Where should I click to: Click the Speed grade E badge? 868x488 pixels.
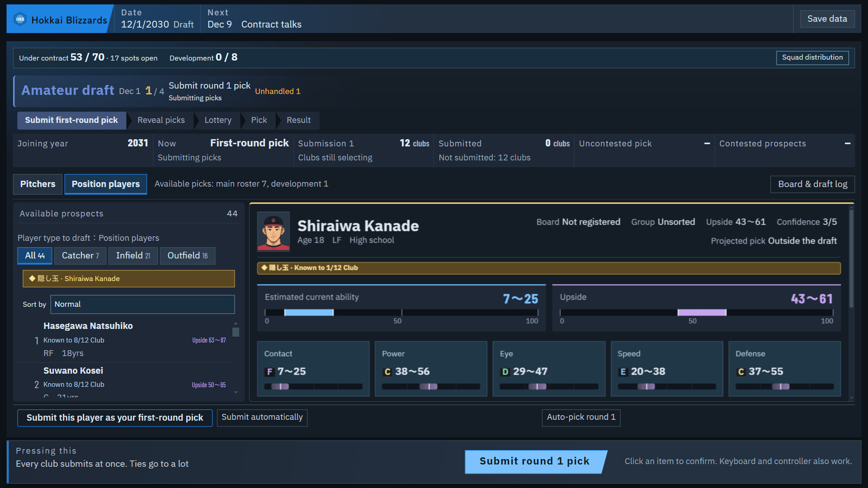(x=623, y=372)
